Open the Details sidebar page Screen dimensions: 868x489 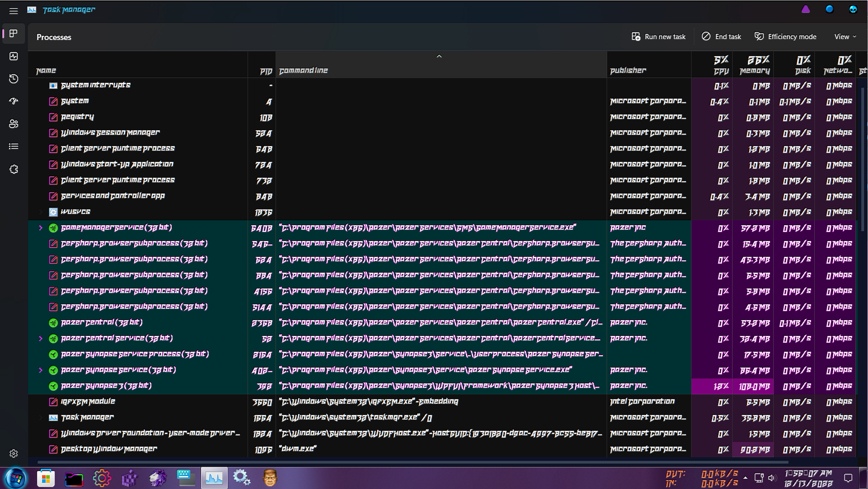click(x=14, y=146)
